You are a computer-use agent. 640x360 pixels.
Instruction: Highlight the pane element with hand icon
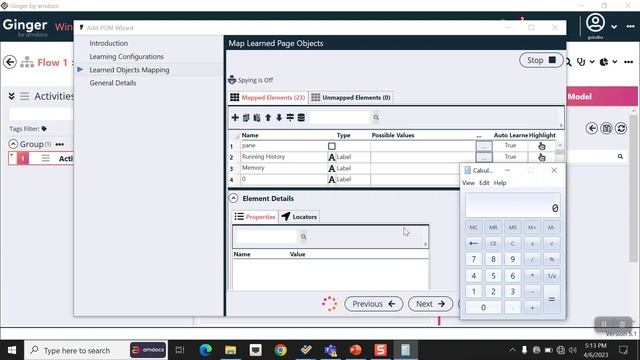coord(542,146)
